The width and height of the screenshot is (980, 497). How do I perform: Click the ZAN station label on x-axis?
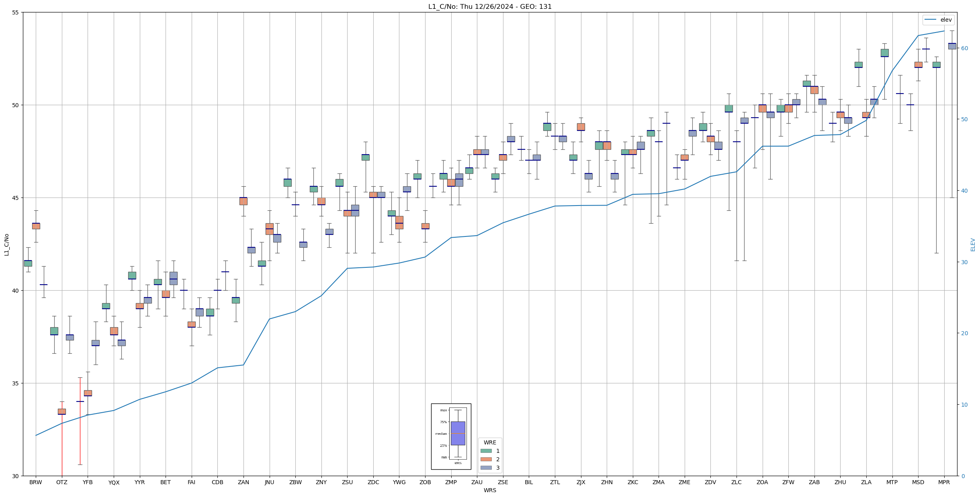click(243, 482)
